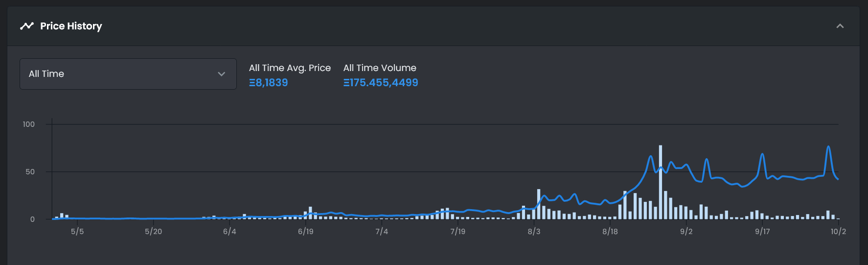Open the All Time range dropdown
Image resolution: width=868 pixels, height=265 pixels.
coord(128,74)
